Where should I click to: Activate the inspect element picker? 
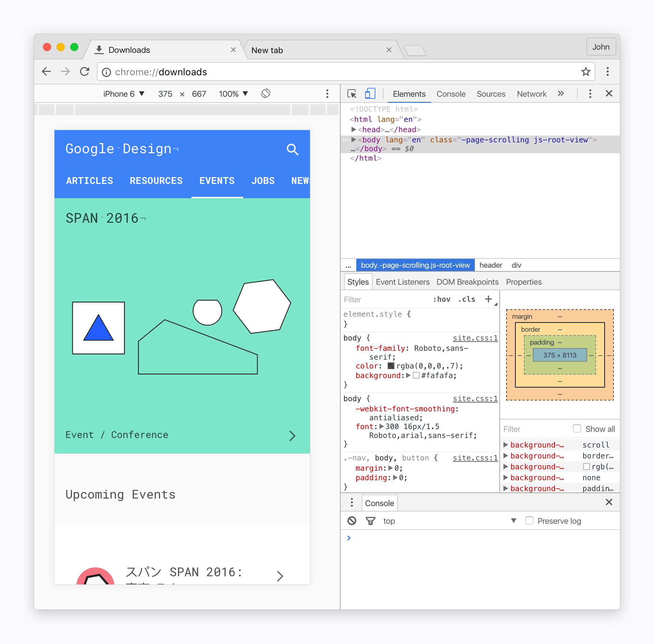[352, 94]
